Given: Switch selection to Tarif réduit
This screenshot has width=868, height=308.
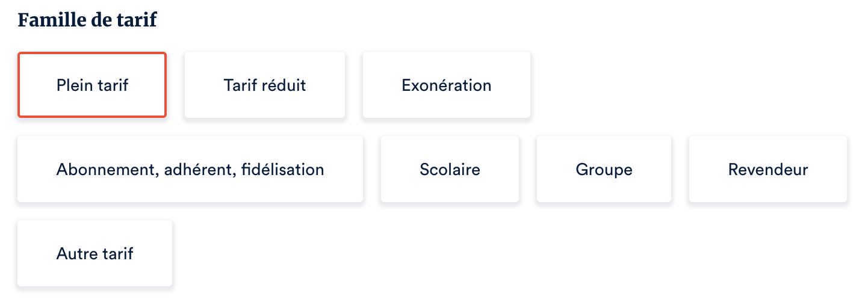Looking at the screenshot, I should point(264,85).
